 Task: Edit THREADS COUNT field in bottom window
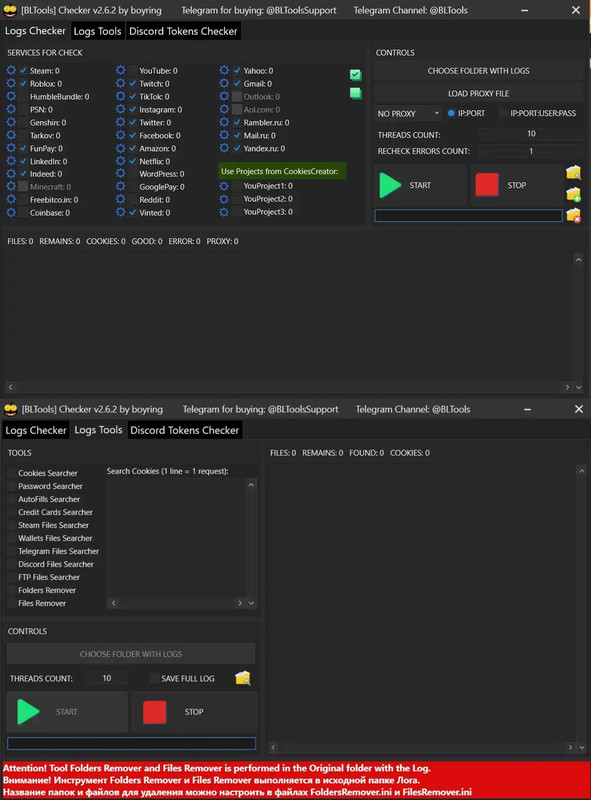coord(106,678)
